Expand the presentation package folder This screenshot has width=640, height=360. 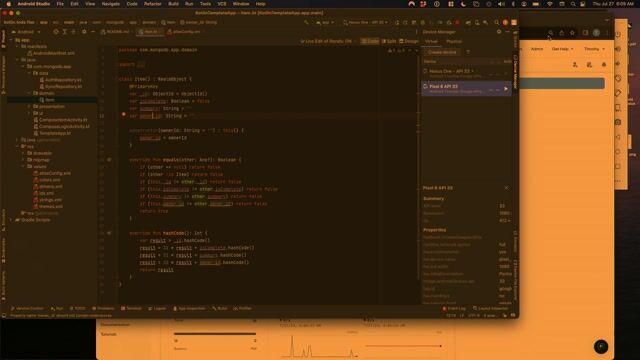click(x=29, y=107)
